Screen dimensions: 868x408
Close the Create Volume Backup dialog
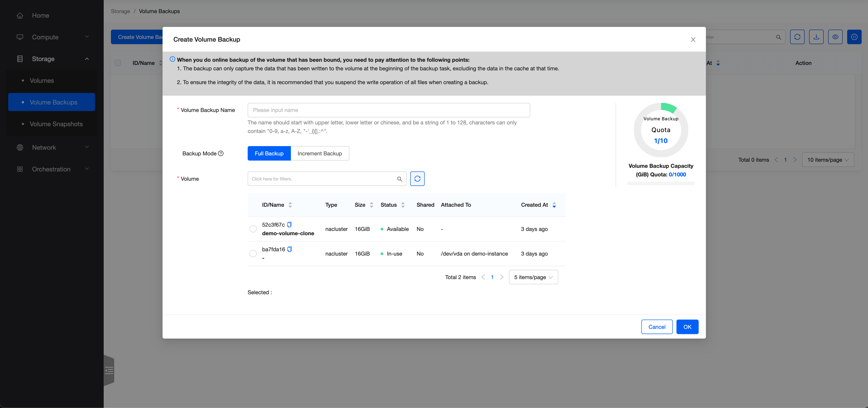click(693, 39)
